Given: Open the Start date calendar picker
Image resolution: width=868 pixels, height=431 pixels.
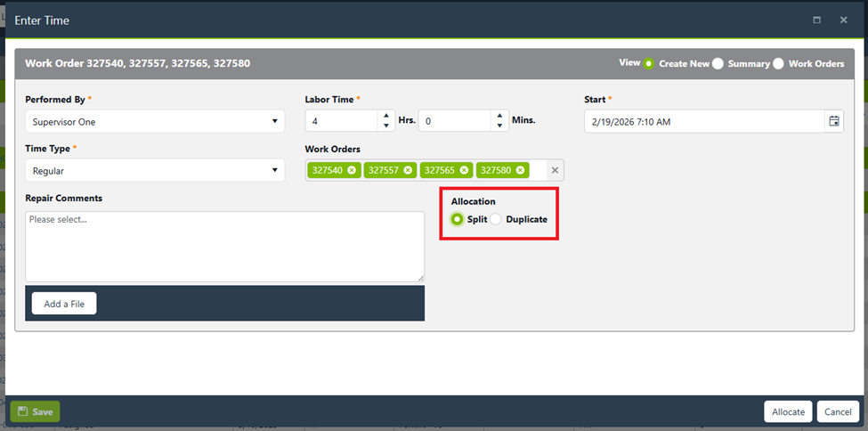Looking at the screenshot, I should coord(833,121).
